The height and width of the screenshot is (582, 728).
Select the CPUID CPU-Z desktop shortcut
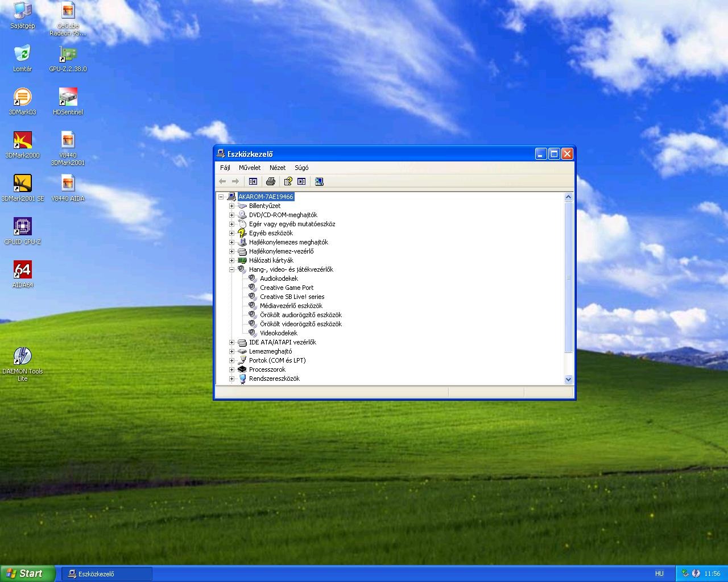[23, 231]
